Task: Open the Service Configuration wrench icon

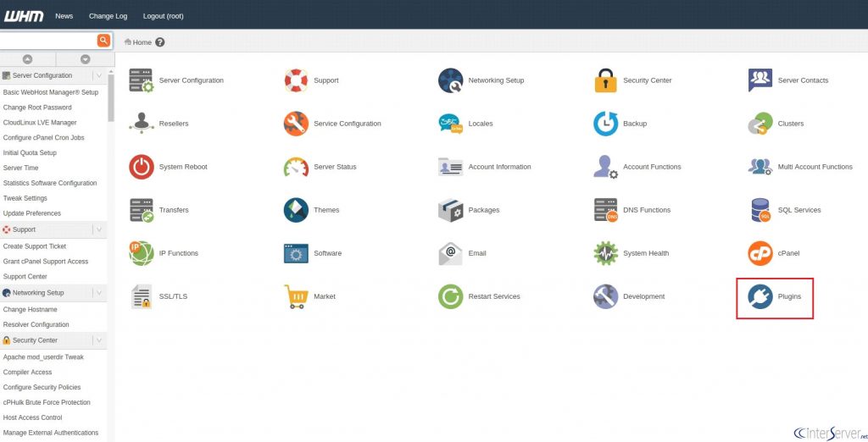Action: pos(296,124)
